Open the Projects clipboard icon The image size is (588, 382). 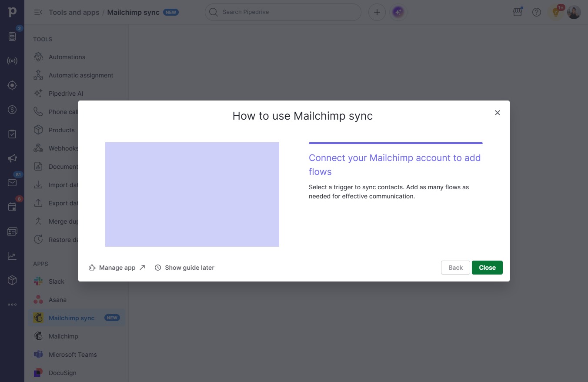point(12,134)
